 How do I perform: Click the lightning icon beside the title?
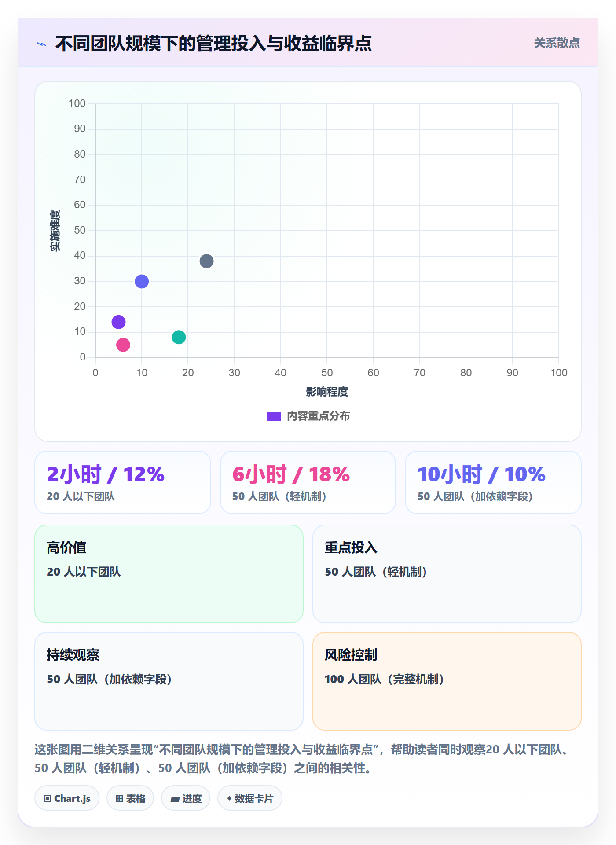42,44
